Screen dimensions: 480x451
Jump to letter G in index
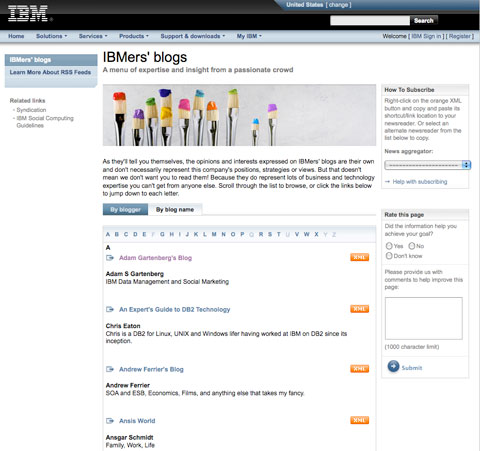click(162, 234)
